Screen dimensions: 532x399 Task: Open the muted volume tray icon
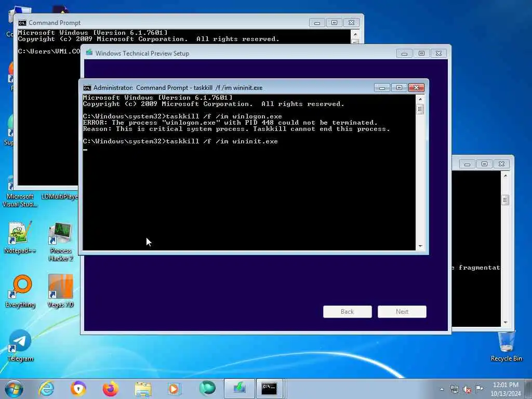(x=467, y=389)
